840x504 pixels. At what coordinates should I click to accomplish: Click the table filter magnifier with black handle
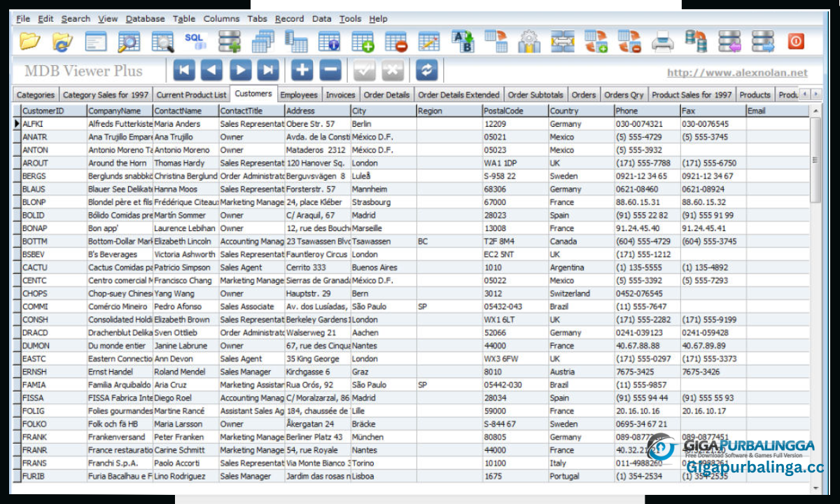pos(163,42)
